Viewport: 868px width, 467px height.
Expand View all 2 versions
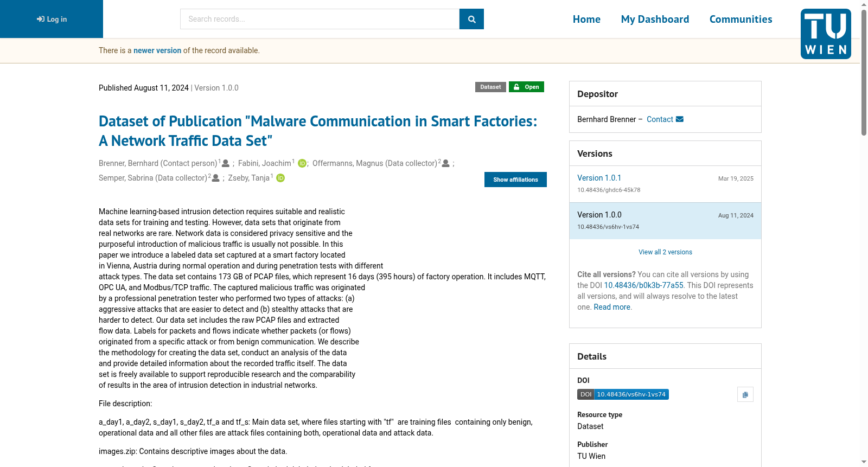point(665,252)
